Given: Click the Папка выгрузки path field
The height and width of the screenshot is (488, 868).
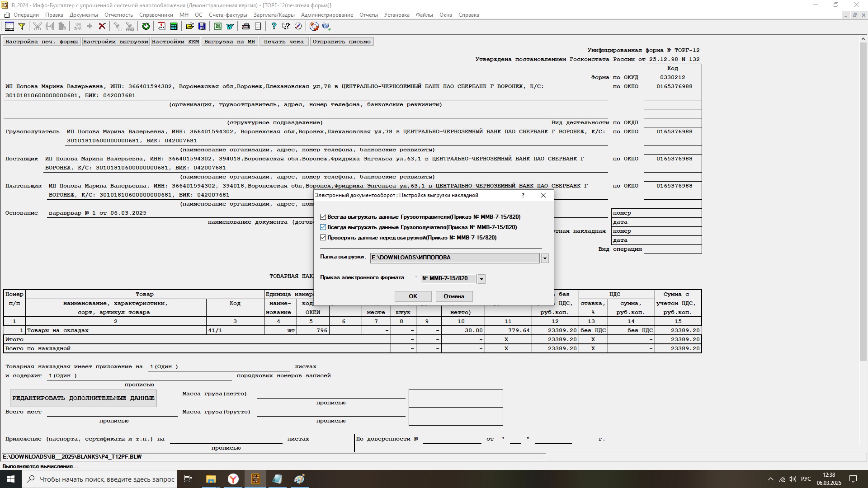Looking at the screenshot, I should tap(455, 258).
